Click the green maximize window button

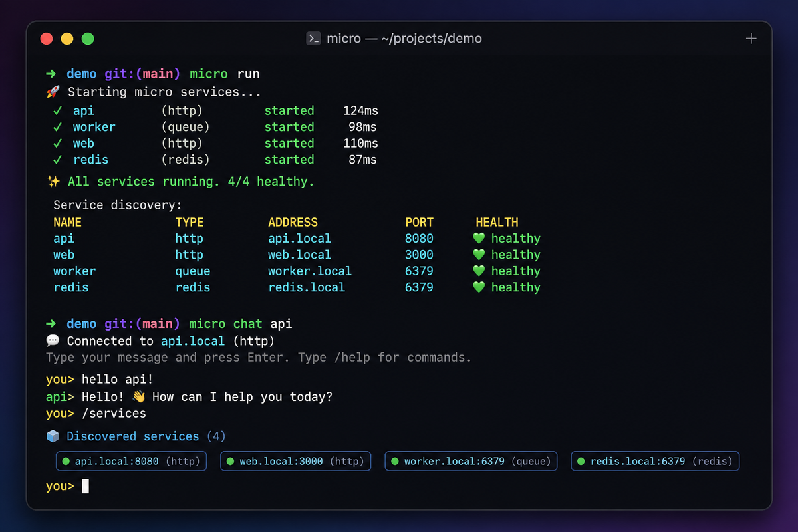(x=88, y=39)
